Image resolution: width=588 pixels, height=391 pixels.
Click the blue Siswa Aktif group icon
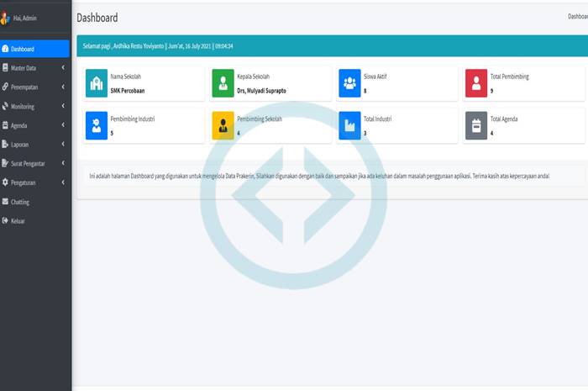tap(349, 82)
